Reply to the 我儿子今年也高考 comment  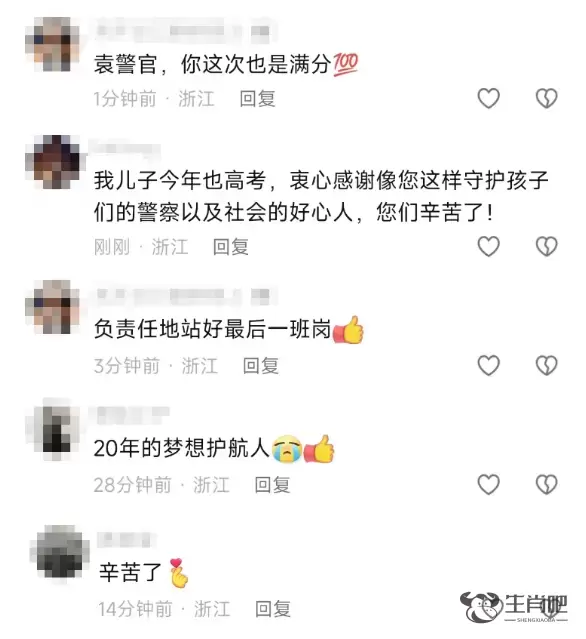[x=231, y=247]
